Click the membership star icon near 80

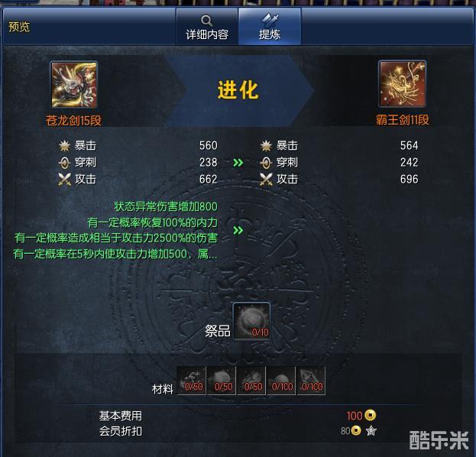(x=371, y=430)
